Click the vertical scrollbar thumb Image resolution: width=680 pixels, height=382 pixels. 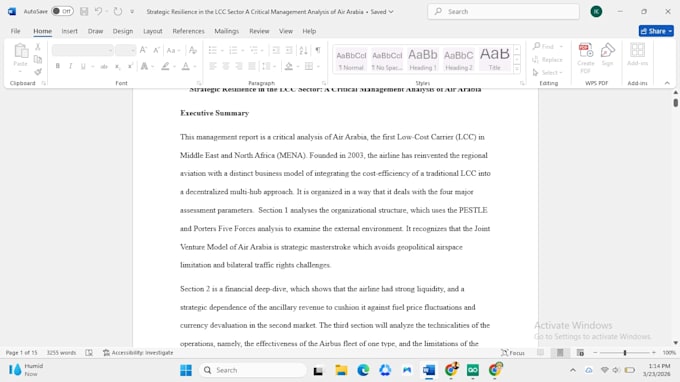675,103
